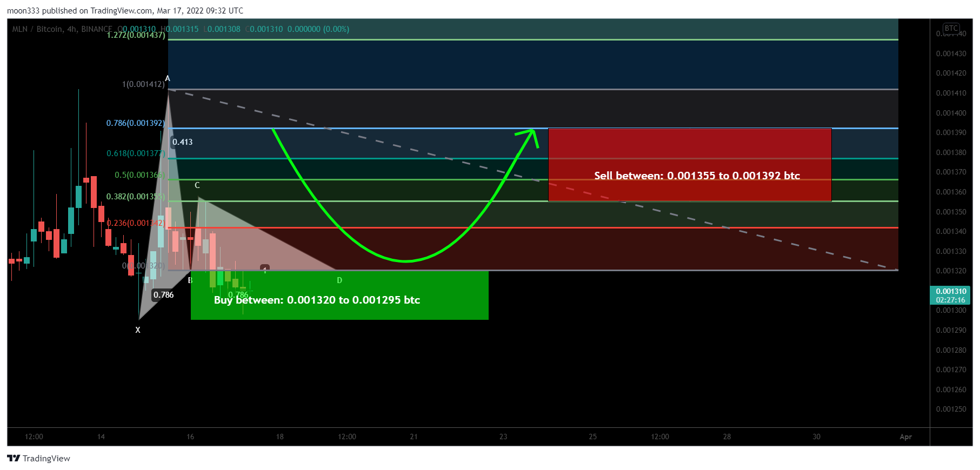Click the 0.001420 price axis tick
Viewport: 980px width, 470px height.
click(x=951, y=73)
